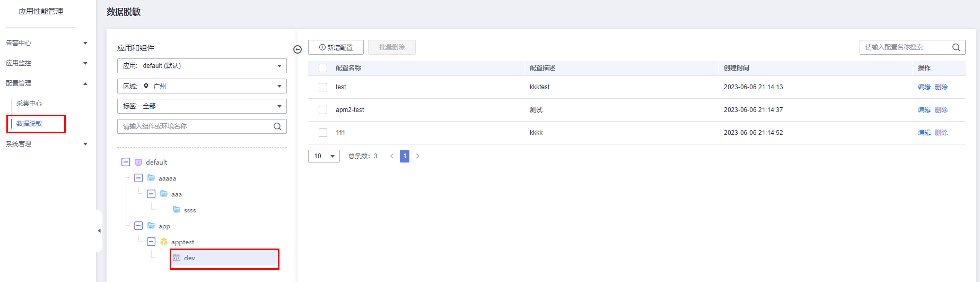Click the dev environment icon in tree
The width and height of the screenshot is (980, 282).
[177, 258]
